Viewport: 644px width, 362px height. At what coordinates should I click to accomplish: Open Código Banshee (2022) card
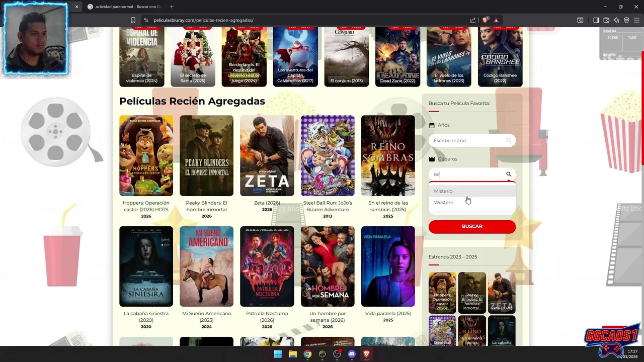[x=500, y=57]
